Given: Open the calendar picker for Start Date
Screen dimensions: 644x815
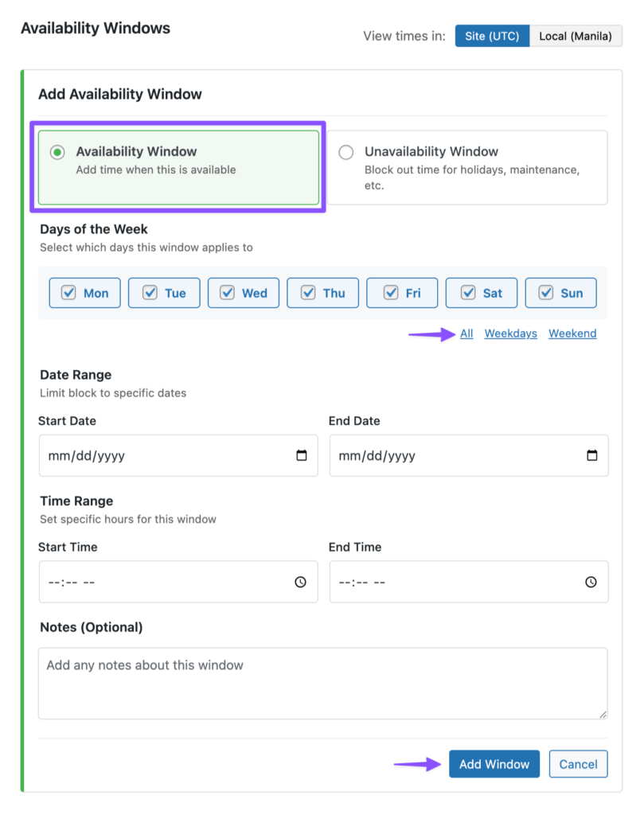Looking at the screenshot, I should [x=301, y=455].
